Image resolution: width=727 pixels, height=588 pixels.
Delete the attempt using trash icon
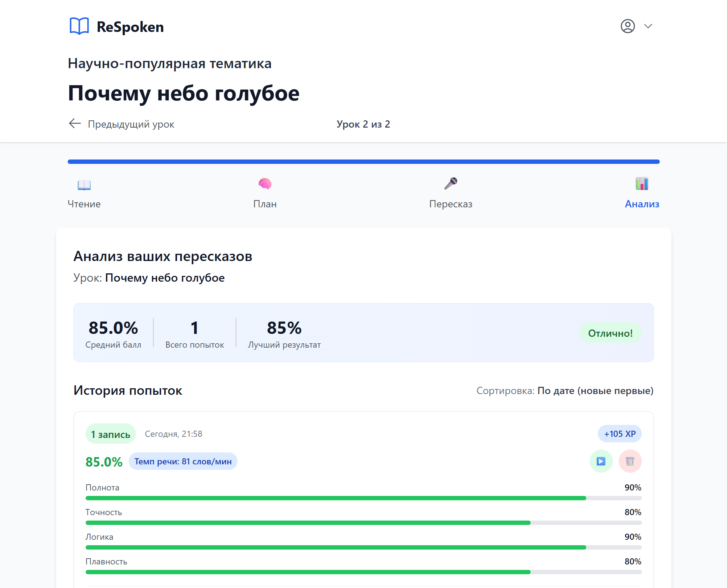[630, 461]
